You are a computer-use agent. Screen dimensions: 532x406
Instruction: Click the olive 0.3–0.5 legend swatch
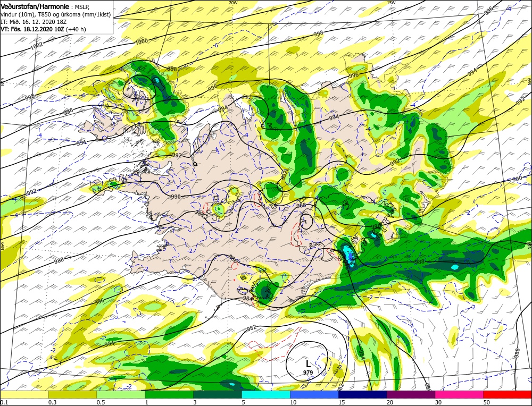72,394
